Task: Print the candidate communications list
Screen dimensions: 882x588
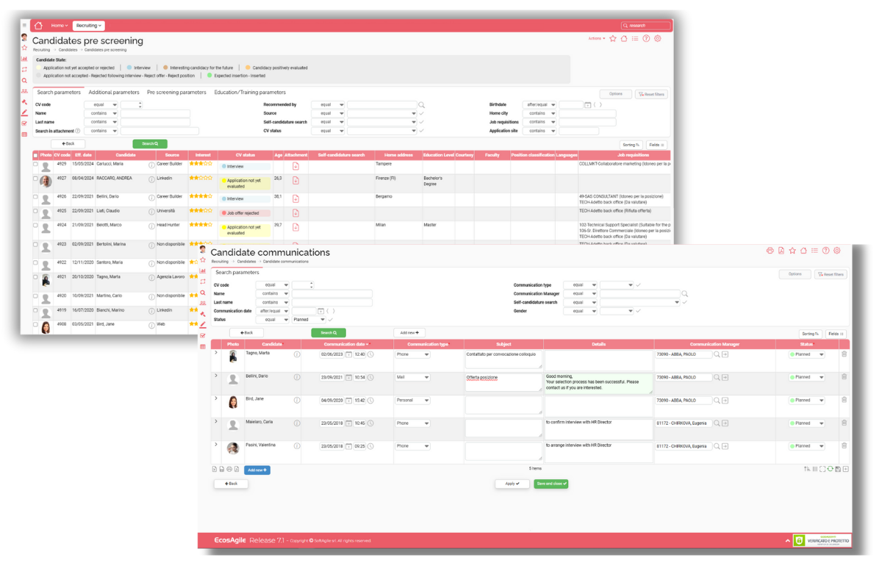Action: [x=770, y=250]
